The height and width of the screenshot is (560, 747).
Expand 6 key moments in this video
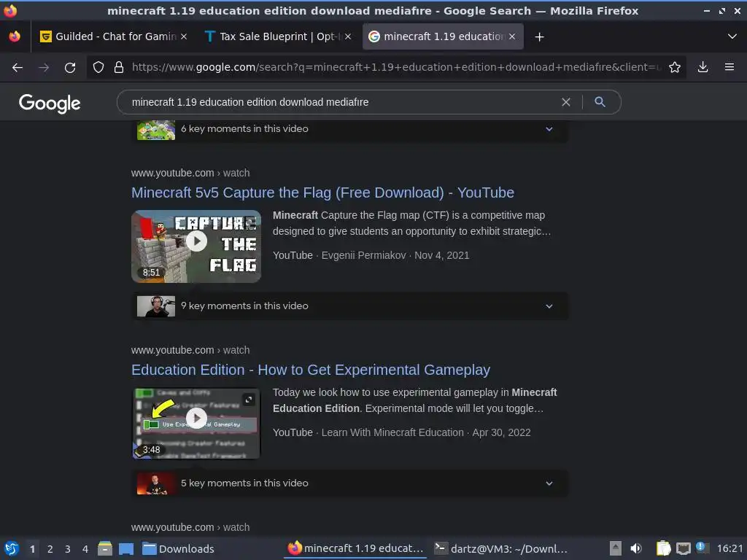(x=349, y=129)
